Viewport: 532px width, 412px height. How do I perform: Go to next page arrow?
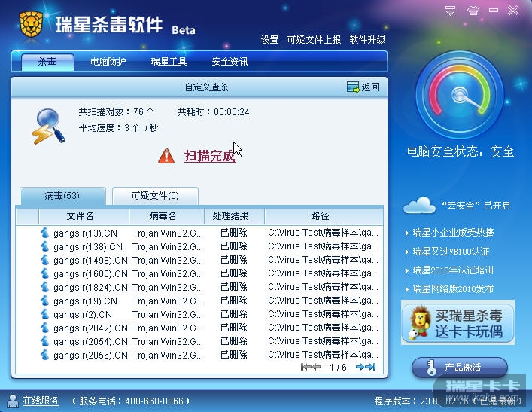[360, 367]
